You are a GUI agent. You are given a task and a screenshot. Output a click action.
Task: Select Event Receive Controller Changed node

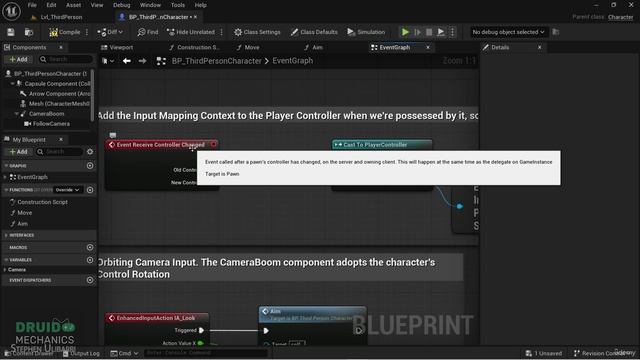pos(162,145)
